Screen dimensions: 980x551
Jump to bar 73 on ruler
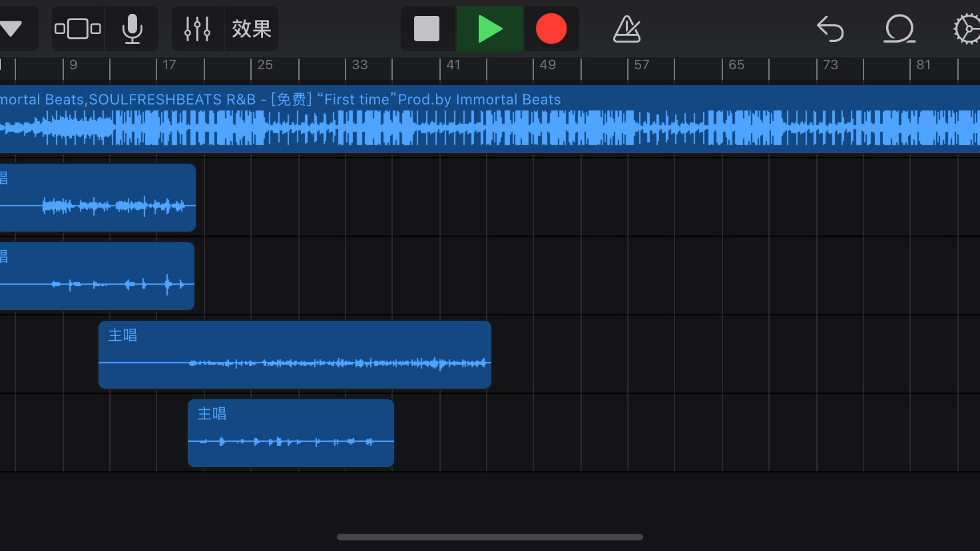click(x=830, y=65)
